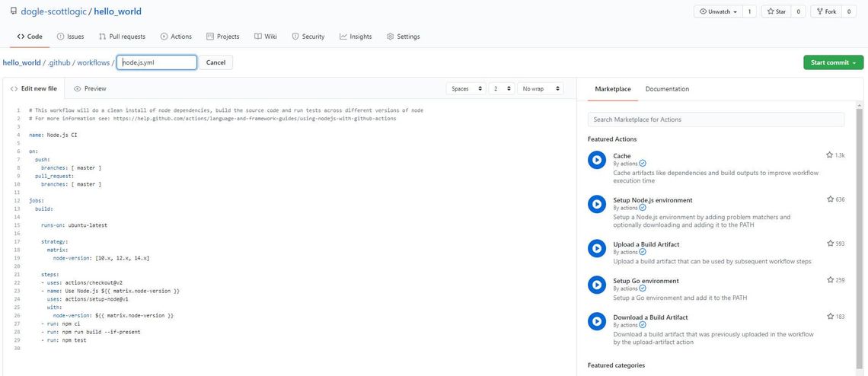Click the Setup Go environment icon
The height and width of the screenshot is (376, 868).
pyautogui.click(x=596, y=285)
